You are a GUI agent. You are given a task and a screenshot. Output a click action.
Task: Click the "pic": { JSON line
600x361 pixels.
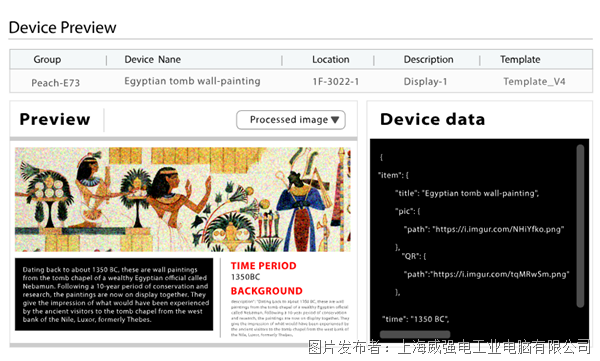coord(408,211)
